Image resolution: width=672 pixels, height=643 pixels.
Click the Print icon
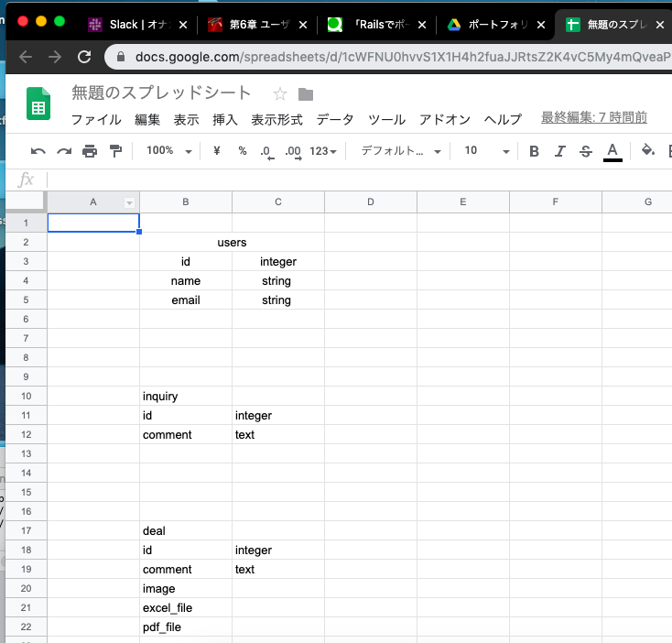[x=90, y=151]
